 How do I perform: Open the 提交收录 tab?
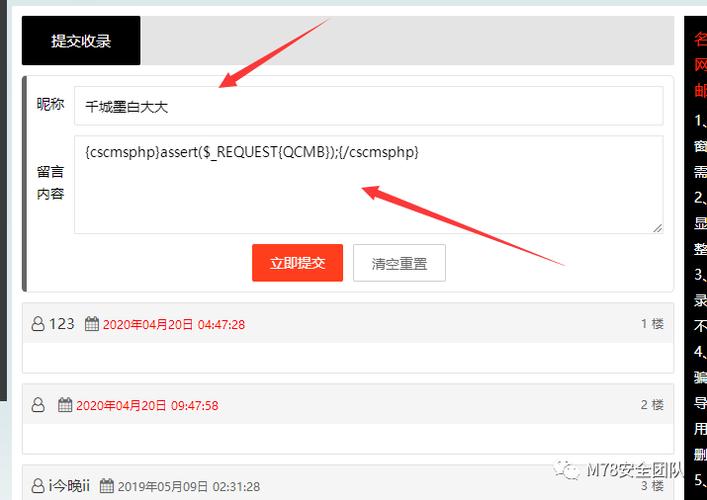click(81, 41)
